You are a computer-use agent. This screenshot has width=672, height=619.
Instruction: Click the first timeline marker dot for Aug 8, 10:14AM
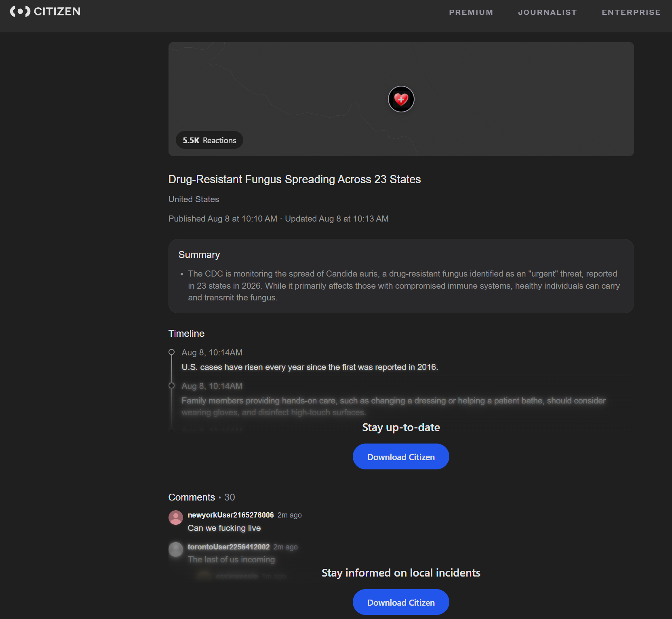172,352
